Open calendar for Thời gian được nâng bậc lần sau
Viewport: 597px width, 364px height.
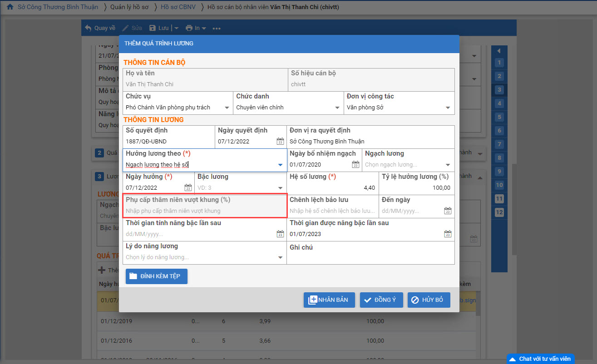click(x=448, y=234)
